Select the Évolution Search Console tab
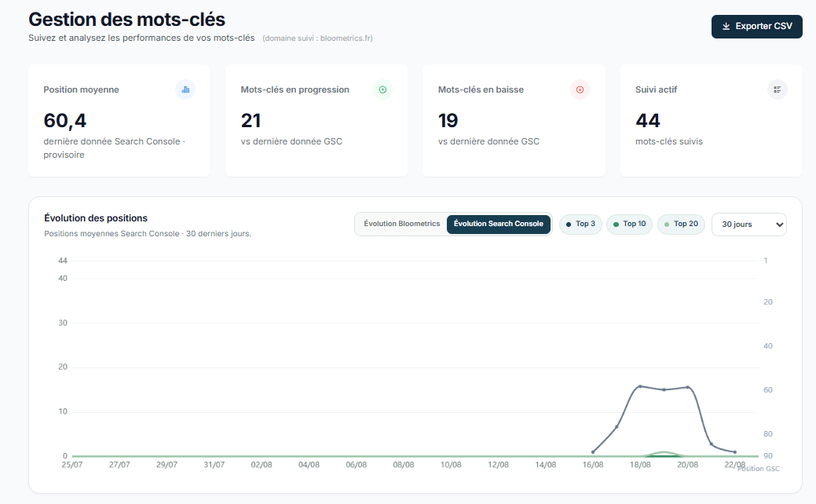Image resolution: width=816 pixels, height=504 pixels. 499,225
